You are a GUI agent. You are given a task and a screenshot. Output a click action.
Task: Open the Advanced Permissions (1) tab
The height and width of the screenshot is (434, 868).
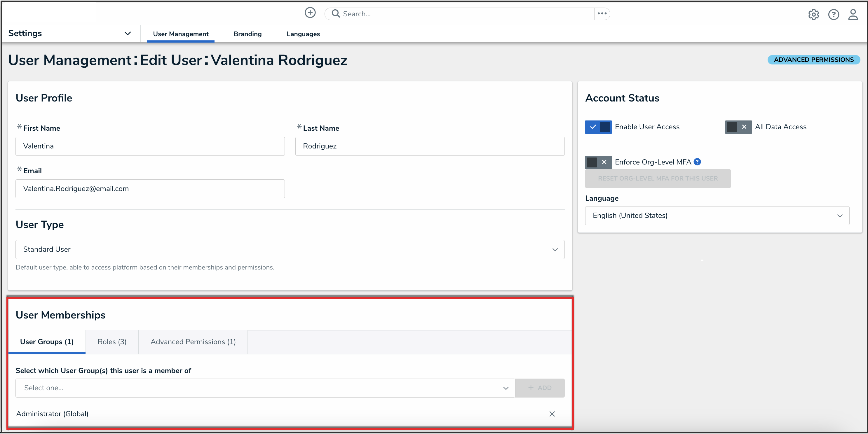[x=193, y=342]
